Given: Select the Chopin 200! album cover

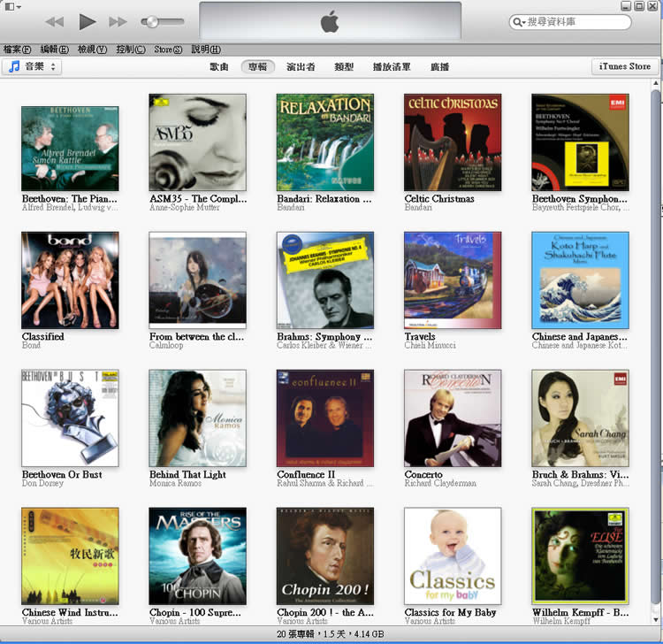Looking at the screenshot, I should point(325,556).
